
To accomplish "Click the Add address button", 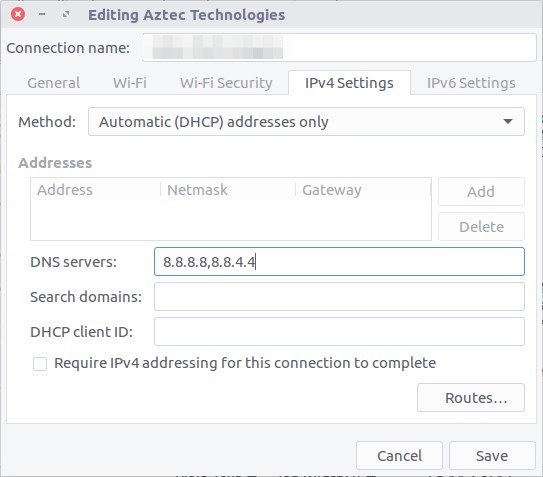I will [481, 192].
